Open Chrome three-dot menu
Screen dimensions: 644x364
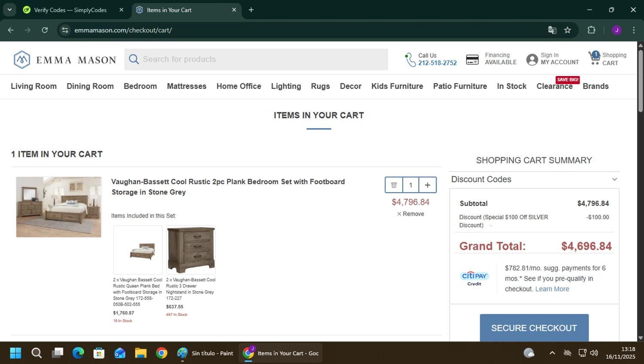point(634,30)
